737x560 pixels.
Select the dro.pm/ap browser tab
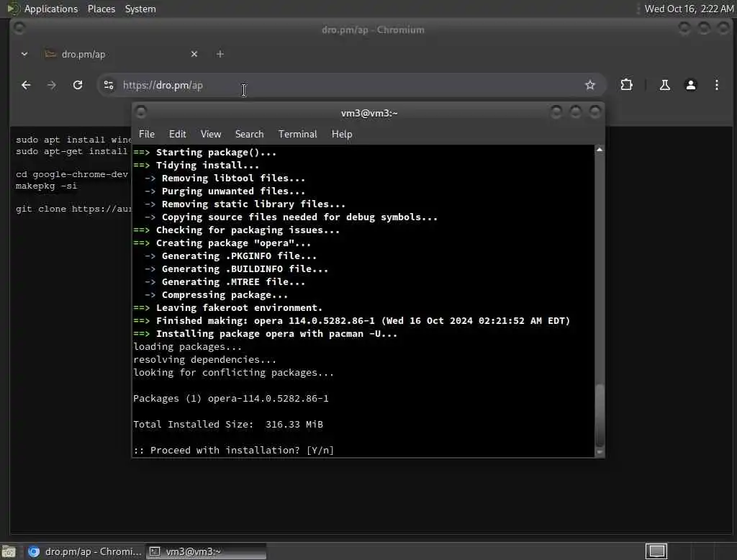(120, 54)
